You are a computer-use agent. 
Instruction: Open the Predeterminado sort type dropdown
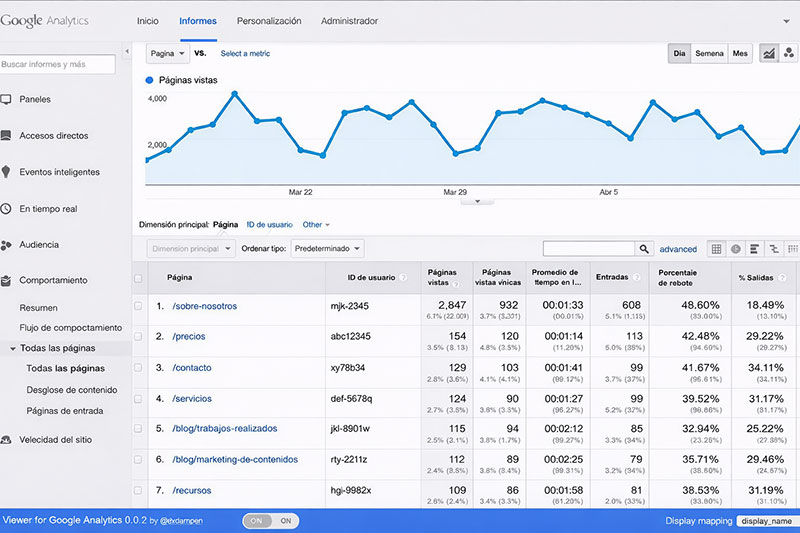point(328,249)
